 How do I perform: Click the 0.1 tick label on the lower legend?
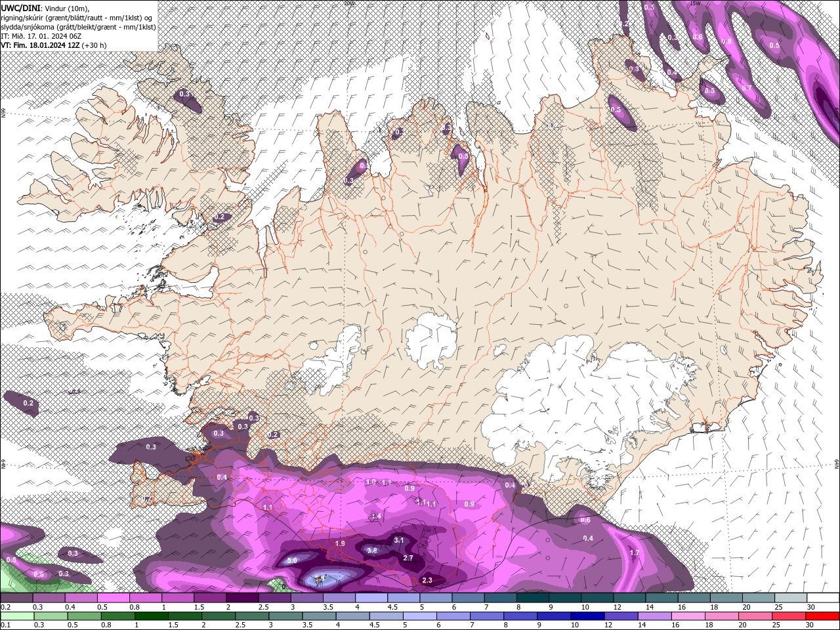(x=5, y=625)
